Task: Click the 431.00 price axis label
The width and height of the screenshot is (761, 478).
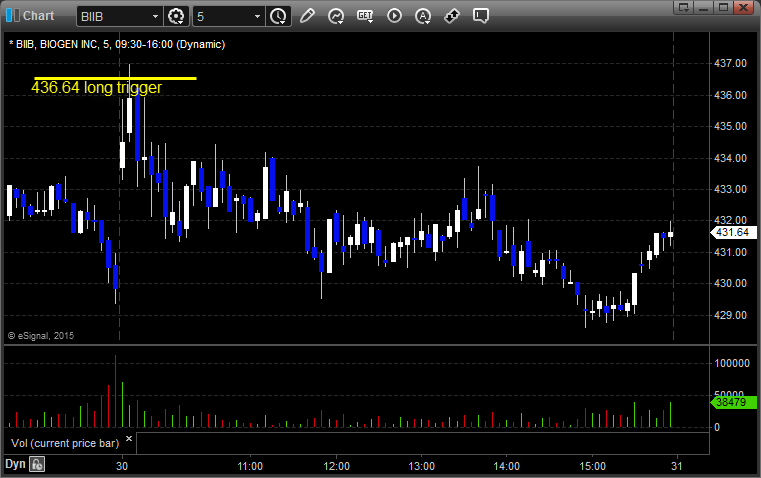Action: point(730,252)
